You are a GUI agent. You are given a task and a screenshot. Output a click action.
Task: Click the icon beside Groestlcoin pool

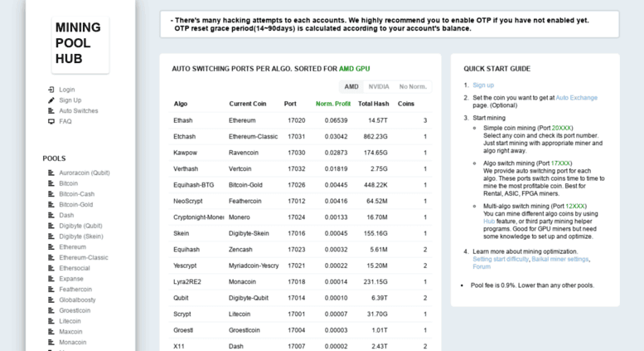click(x=51, y=310)
